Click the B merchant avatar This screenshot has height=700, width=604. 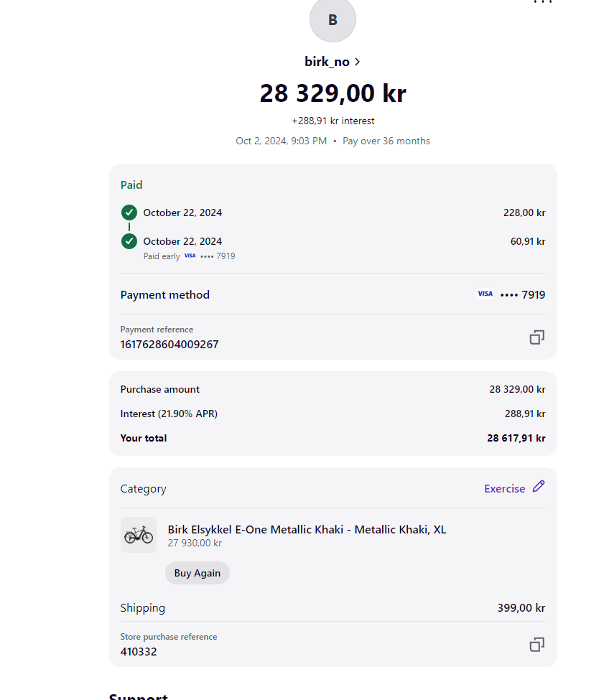(x=333, y=19)
